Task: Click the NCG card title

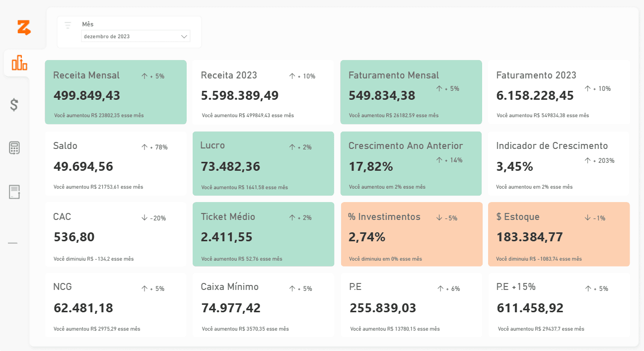Action: tap(63, 286)
